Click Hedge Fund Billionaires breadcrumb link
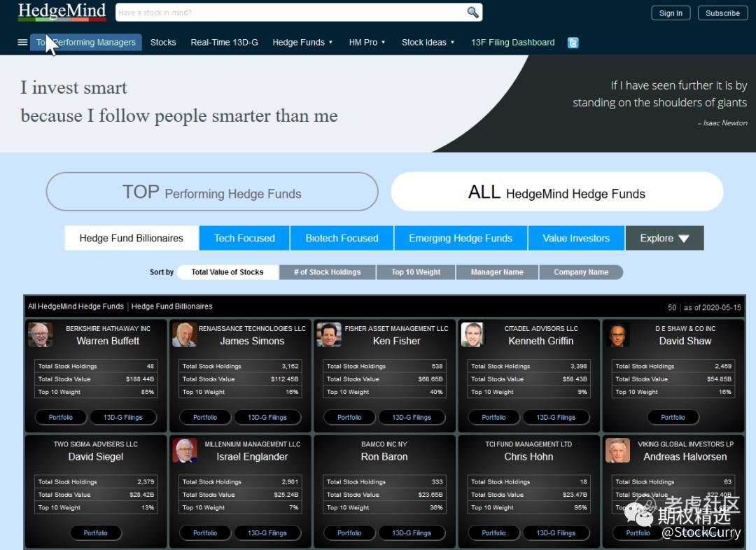 click(x=171, y=306)
